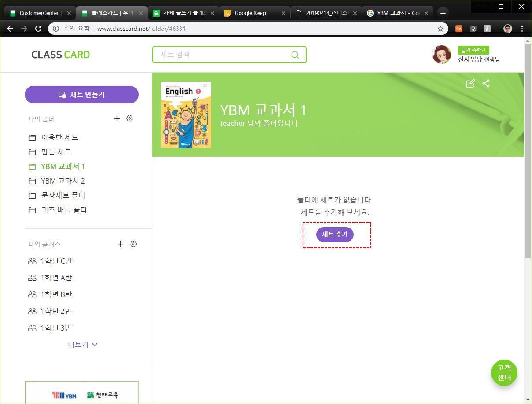Open the 고객센터 floating button

[x=504, y=373]
